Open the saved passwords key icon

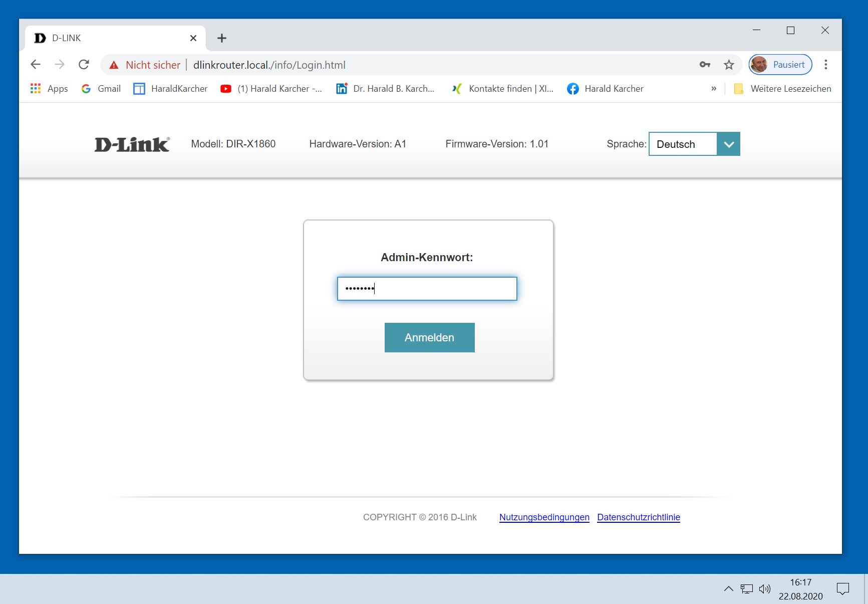[x=705, y=65]
